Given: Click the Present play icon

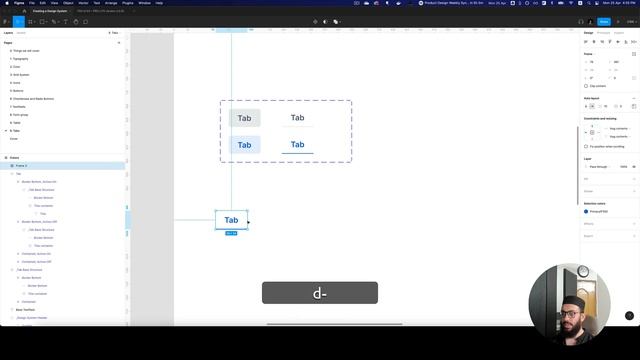Looking at the screenshot, I should click(x=618, y=22).
